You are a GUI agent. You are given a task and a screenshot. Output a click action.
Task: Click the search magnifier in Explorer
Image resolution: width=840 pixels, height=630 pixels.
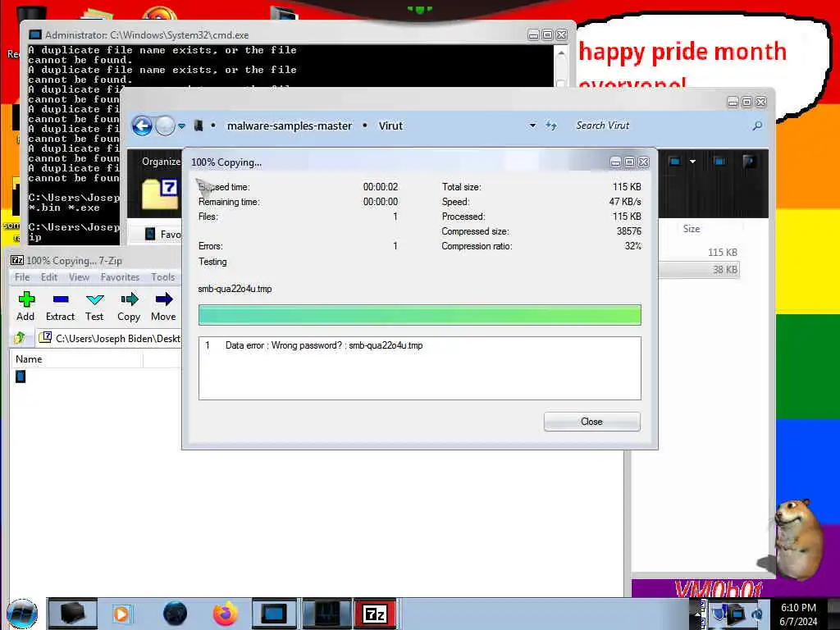point(757,126)
